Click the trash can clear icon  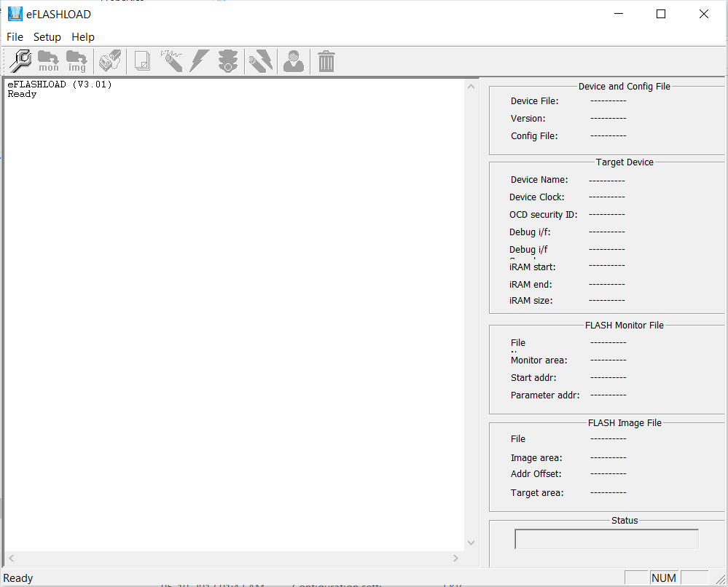(x=326, y=60)
